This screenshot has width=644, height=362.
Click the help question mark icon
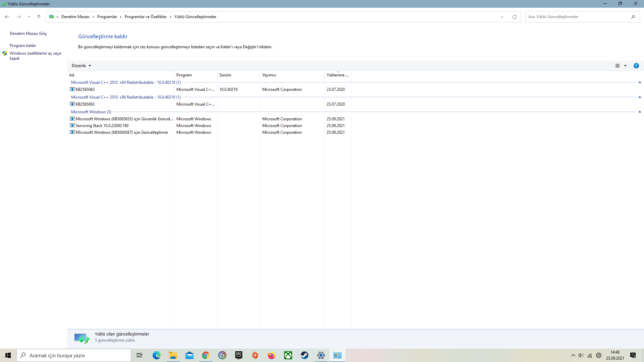pos(636,66)
